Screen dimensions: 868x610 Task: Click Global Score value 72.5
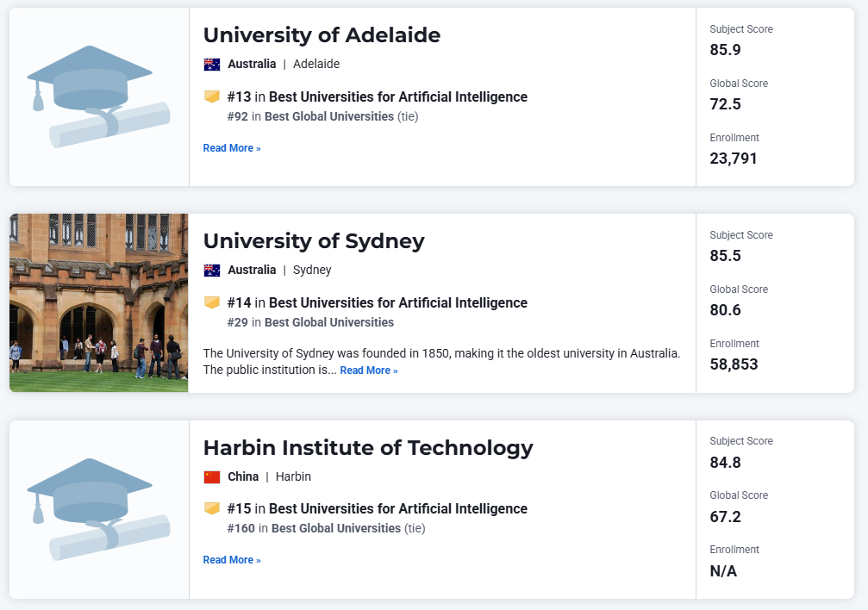[725, 104]
